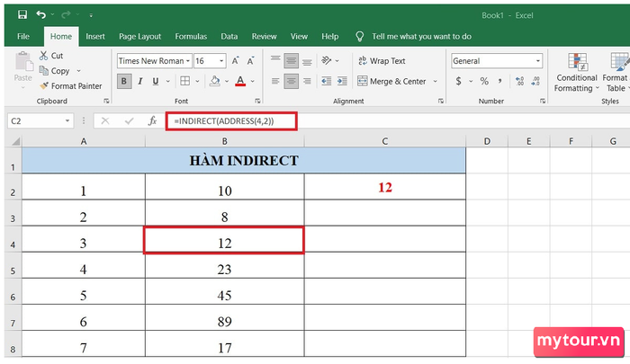Decrease decimal places
Screen dimensions: 630x364
[535, 82]
